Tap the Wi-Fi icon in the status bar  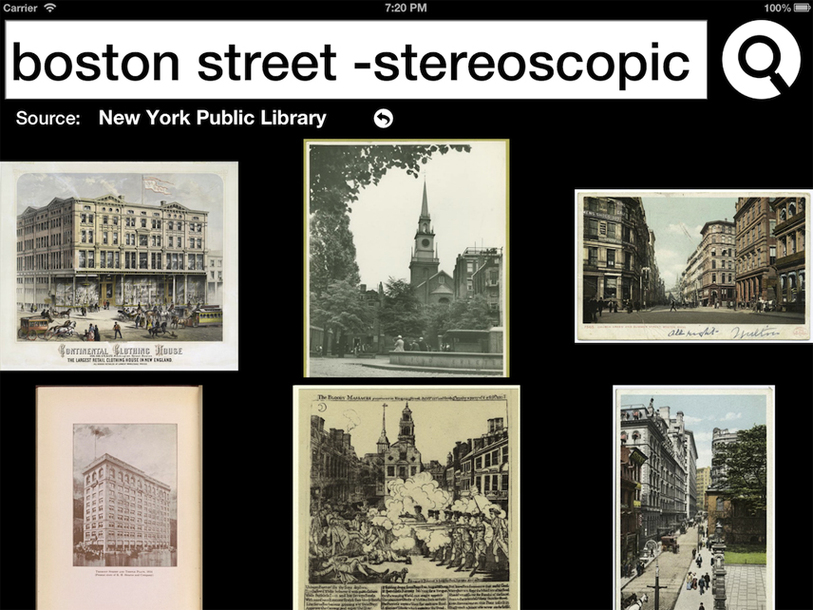50,8
